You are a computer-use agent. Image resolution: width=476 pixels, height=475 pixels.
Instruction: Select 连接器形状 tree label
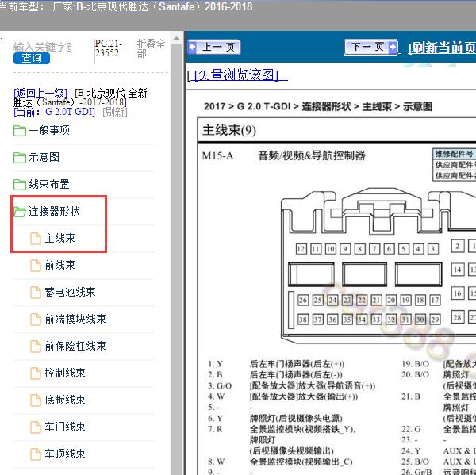tap(54, 211)
